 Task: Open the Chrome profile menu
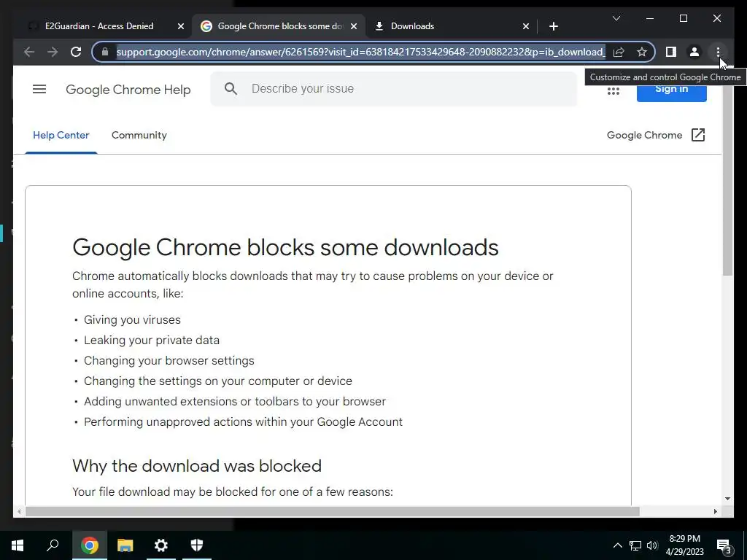pos(694,52)
